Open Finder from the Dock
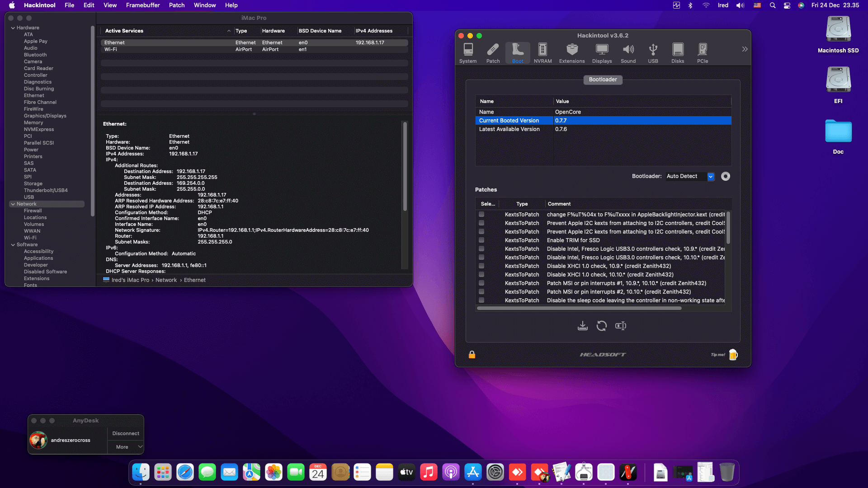868x488 pixels. click(141, 473)
